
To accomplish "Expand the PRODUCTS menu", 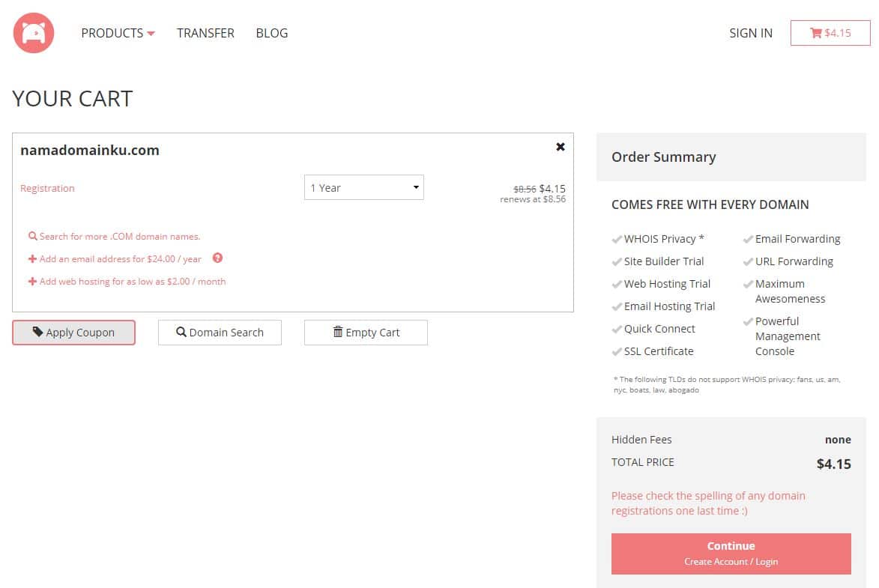I will pyautogui.click(x=118, y=33).
